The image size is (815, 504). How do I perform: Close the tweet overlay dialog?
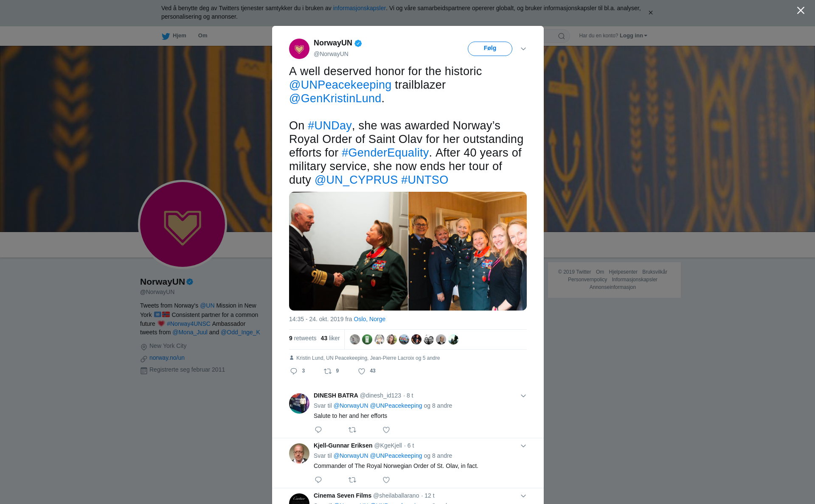[x=801, y=11]
